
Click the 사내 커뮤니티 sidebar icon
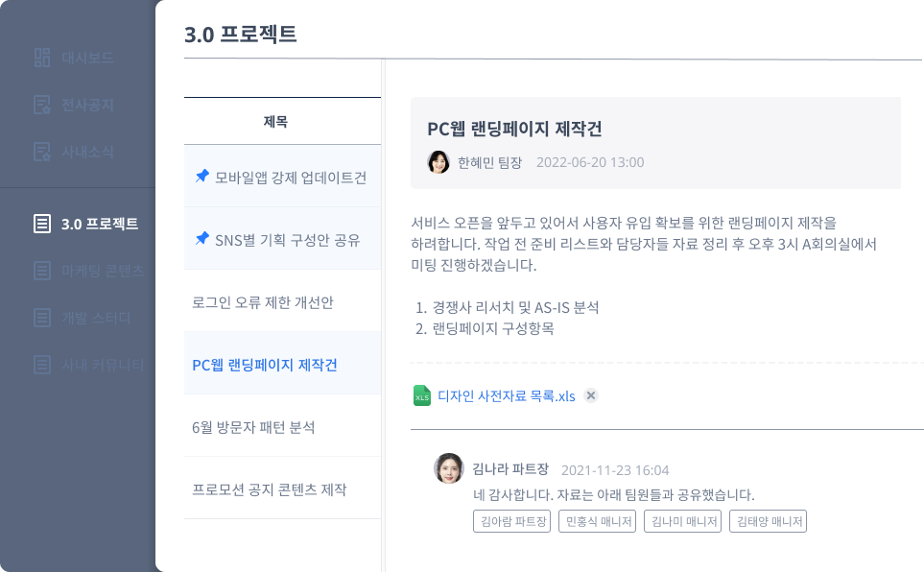click(x=41, y=365)
